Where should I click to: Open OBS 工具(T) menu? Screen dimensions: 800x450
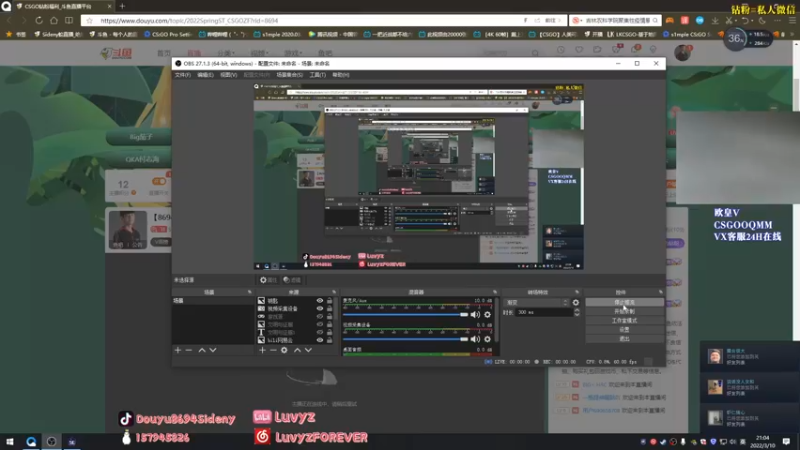coord(317,75)
